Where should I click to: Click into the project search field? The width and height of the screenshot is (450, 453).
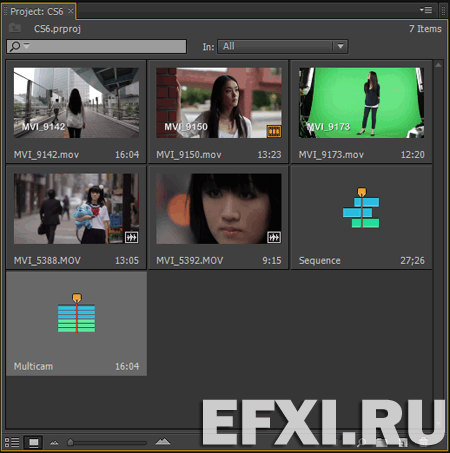point(96,46)
